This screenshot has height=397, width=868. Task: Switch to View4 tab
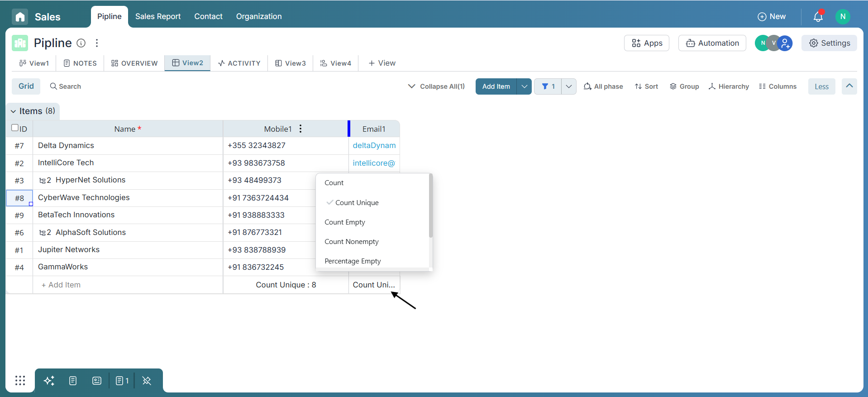[x=336, y=63]
